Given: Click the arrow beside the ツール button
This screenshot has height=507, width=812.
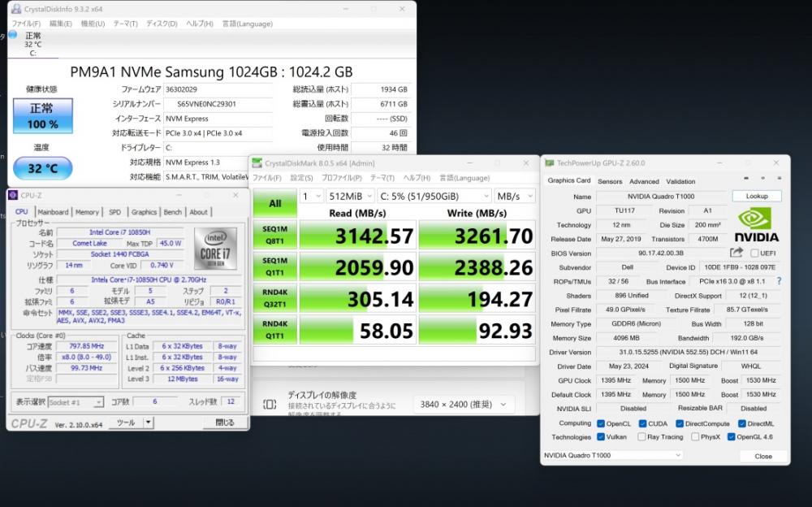Looking at the screenshot, I should pyautogui.click(x=148, y=422).
